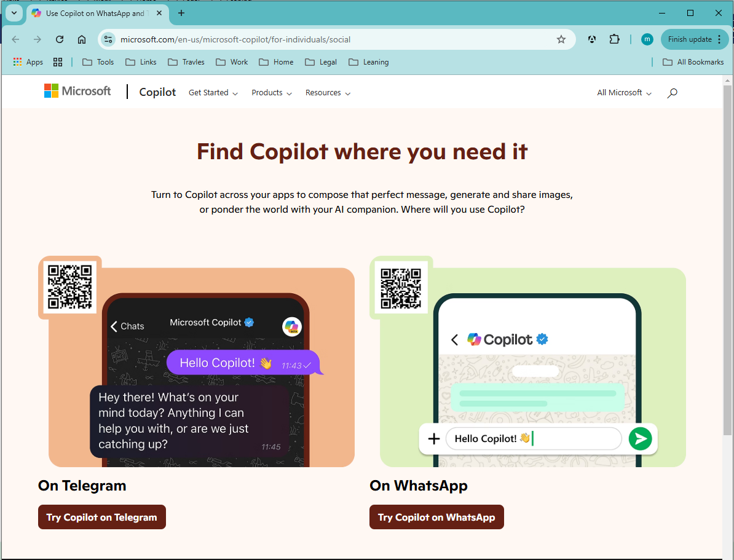Minimize the browser window
Screen dimensions: 734x560
pos(662,13)
